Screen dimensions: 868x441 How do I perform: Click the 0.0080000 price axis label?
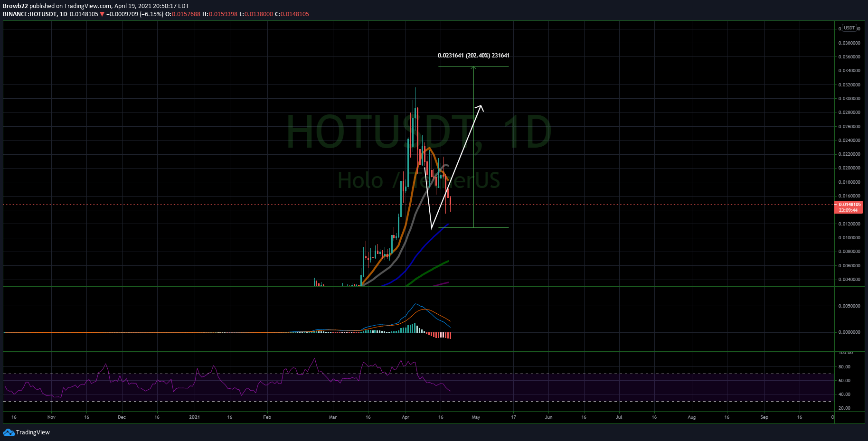tap(849, 252)
